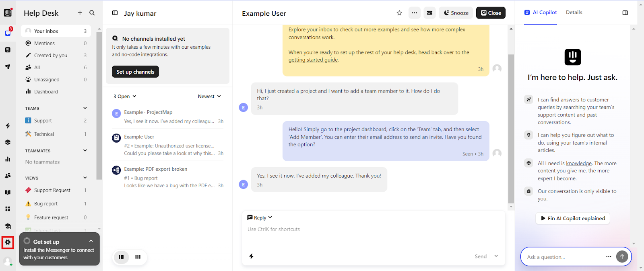Click the search magnifier in Help Desk
Image resolution: width=644 pixels, height=271 pixels.
click(x=92, y=13)
